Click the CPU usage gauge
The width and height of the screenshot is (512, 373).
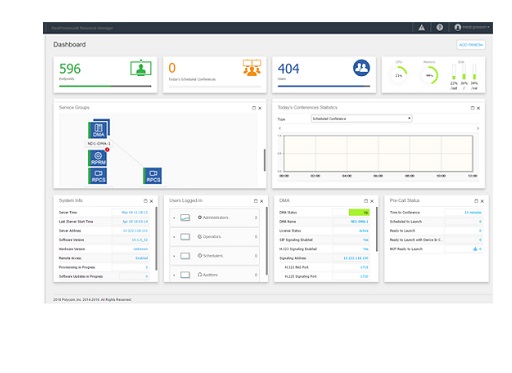399,75
